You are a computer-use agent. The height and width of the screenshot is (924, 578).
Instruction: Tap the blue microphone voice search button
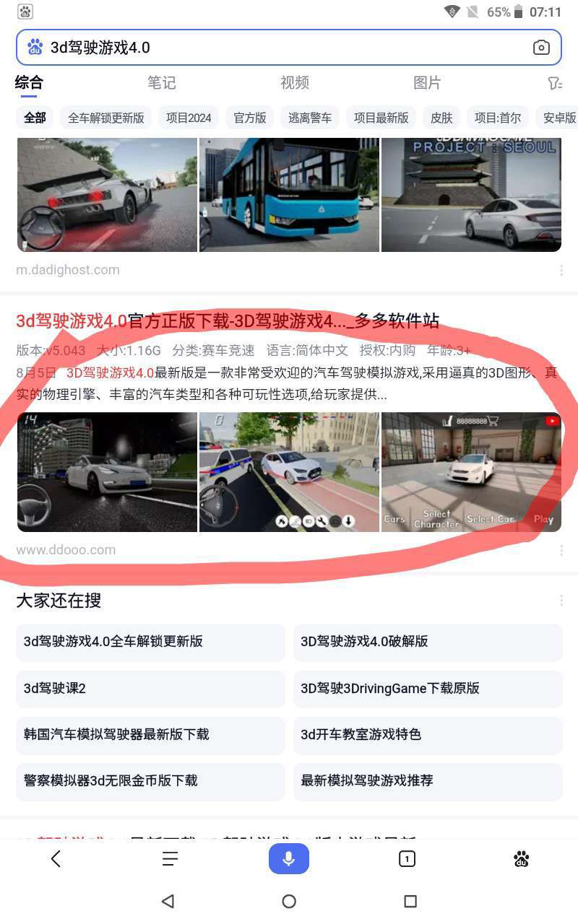(289, 859)
